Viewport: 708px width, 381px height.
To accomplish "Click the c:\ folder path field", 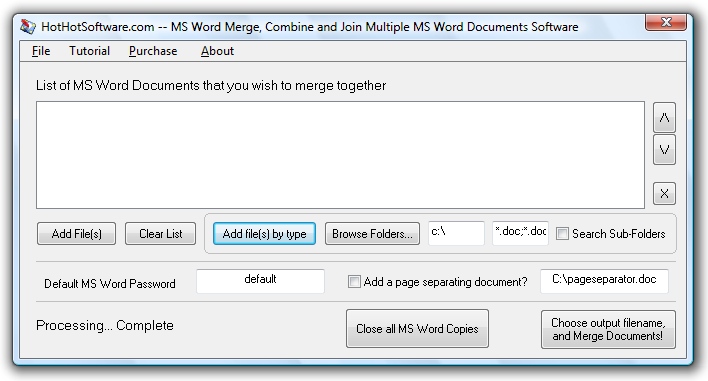I will tap(456, 233).
